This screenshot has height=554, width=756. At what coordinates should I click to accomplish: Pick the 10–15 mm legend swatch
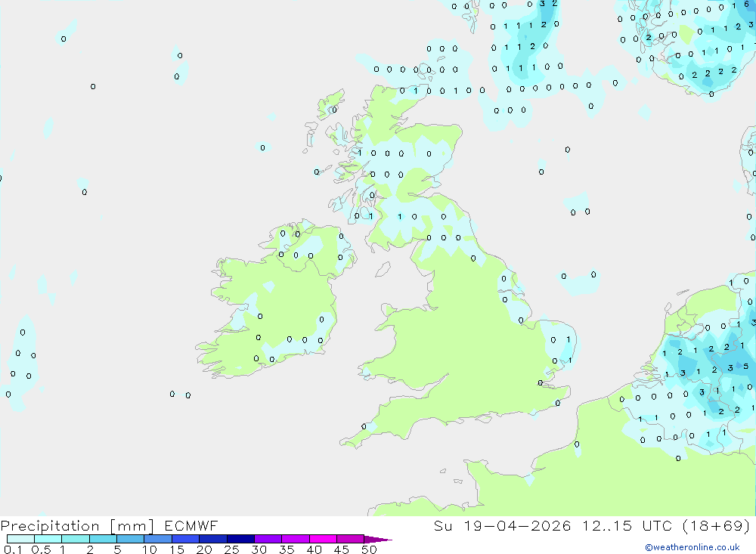pos(158,539)
